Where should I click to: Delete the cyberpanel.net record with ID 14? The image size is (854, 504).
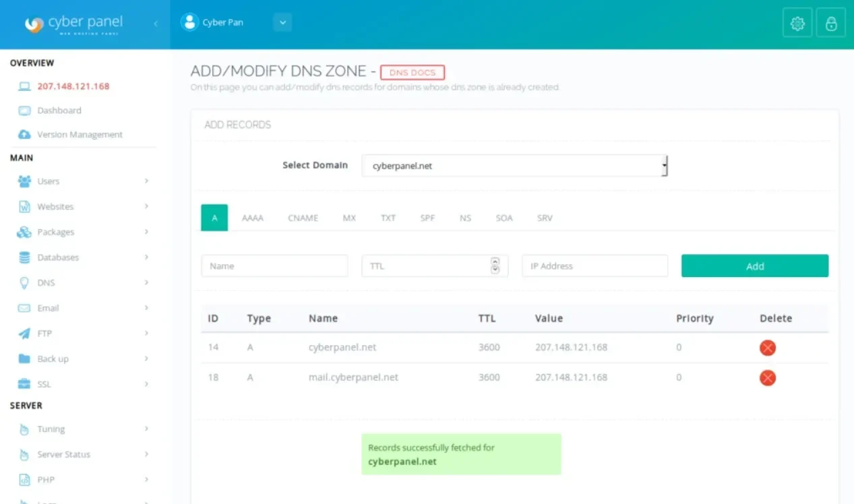point(767,348)
